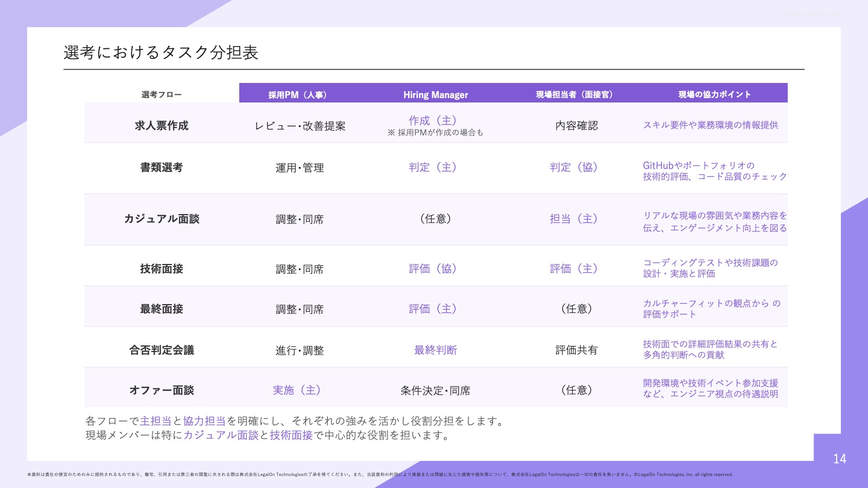Select the 現場の協力ポイント column header
Image resolution: width=868 pixels, height=488 pixels.
pos(714,95)
